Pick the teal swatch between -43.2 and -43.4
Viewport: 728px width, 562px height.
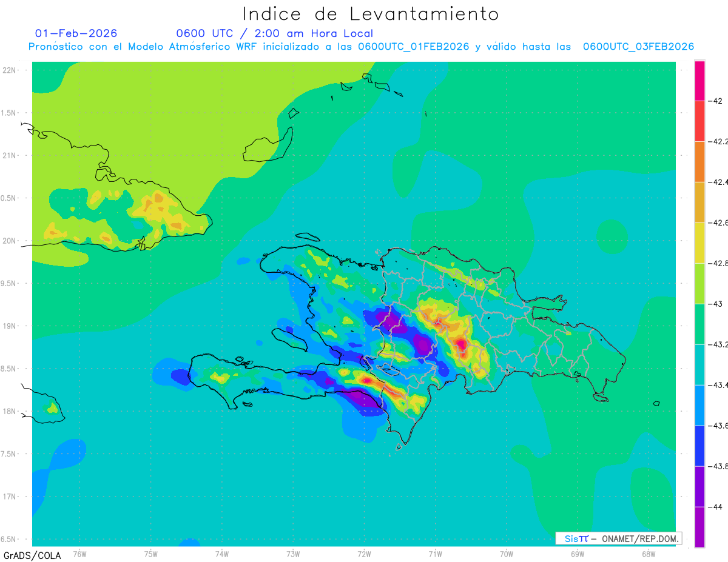coord(699,364)
